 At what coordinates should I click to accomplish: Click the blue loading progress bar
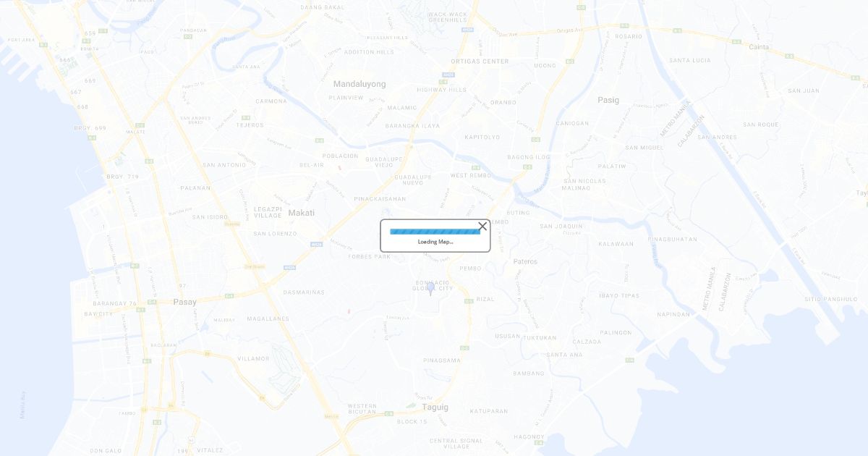pos(435,232)
